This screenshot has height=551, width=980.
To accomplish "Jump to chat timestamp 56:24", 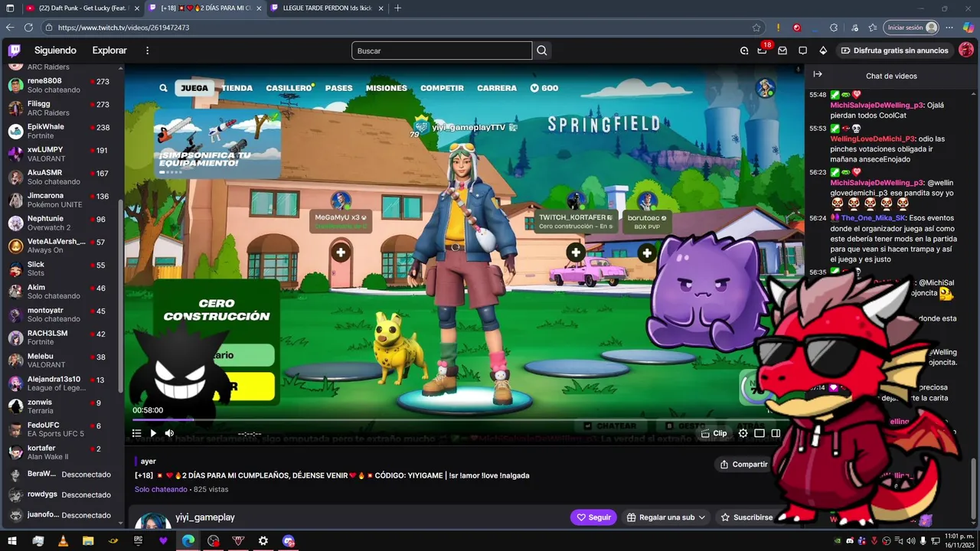I will point(818,218).
